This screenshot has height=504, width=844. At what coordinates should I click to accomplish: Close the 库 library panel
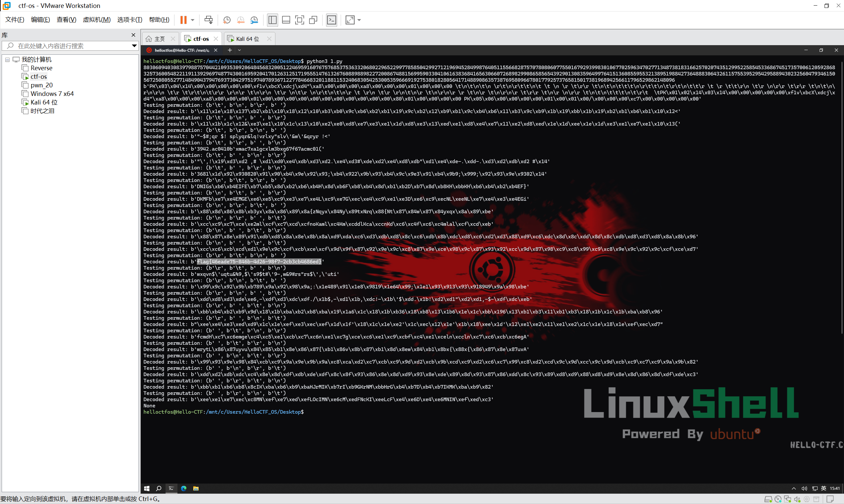coord(133,35)
